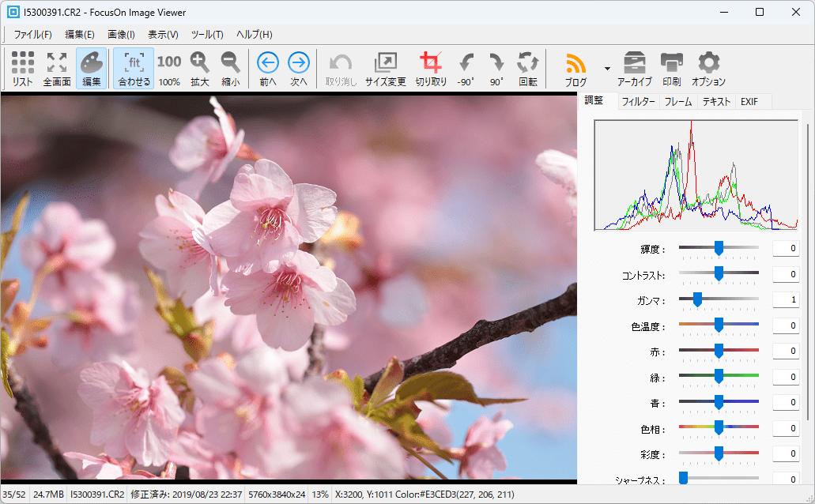815x504 pixels.
Task: Switch to the EXIF tab
Action: (749, 101)
